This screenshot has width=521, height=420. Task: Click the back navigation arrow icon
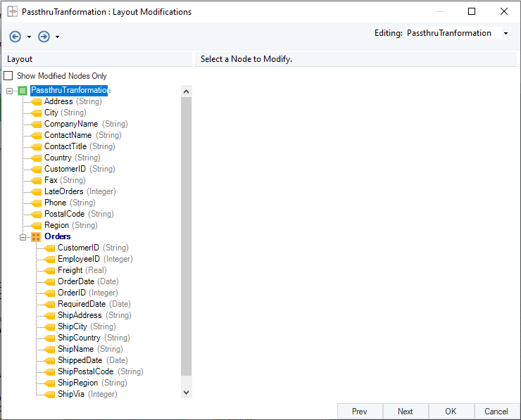pyautogui.click(x=15, y=37)
